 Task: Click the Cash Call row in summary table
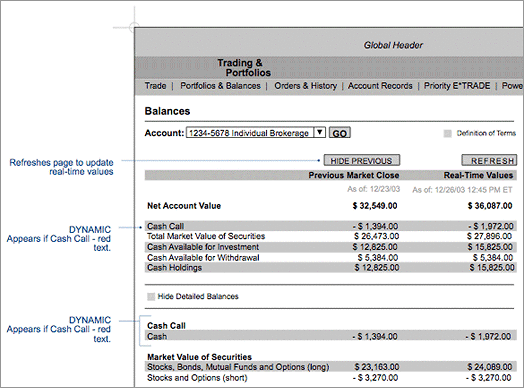pos(331,226)
